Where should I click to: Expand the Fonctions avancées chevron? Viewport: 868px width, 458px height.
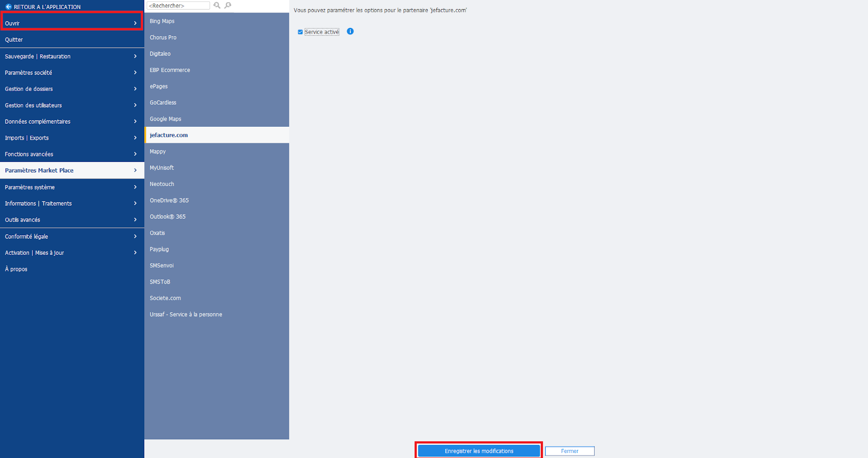tap(135, 154)
